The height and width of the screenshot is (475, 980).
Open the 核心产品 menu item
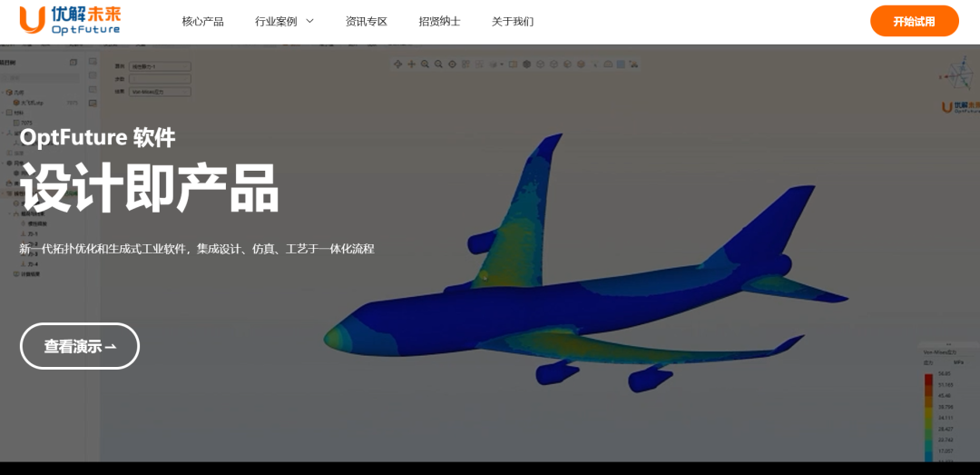click(x=202, y=22)
